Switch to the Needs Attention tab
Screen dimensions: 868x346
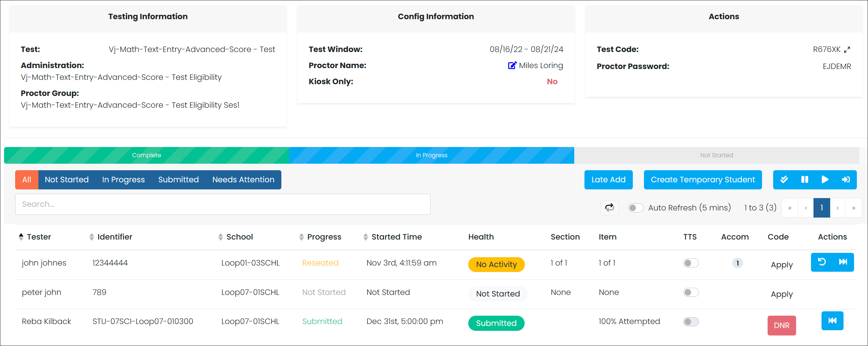(243, 180)
